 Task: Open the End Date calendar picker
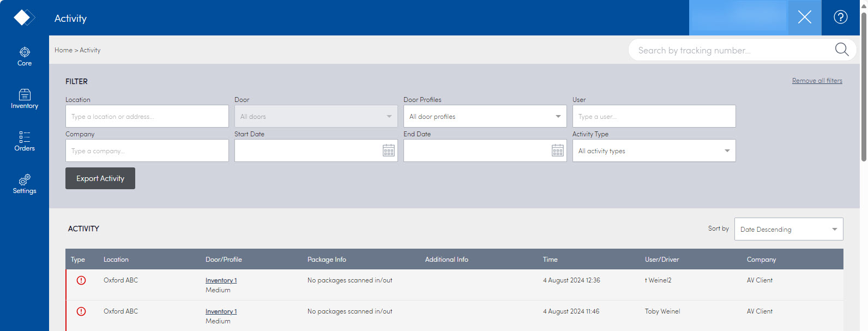pos(557,151)
